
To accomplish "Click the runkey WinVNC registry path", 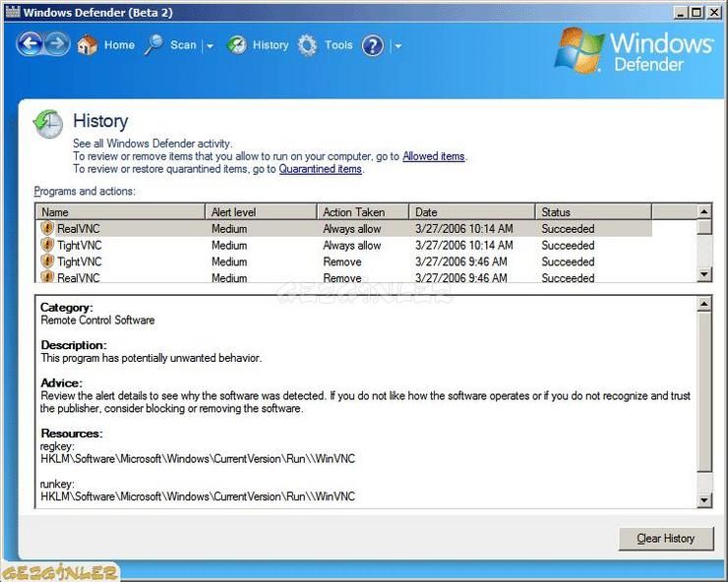I will coord(198,496).
